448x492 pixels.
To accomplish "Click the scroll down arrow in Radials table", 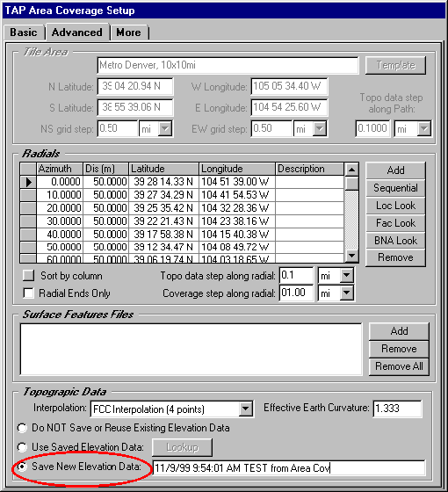I will coord(351,256).
